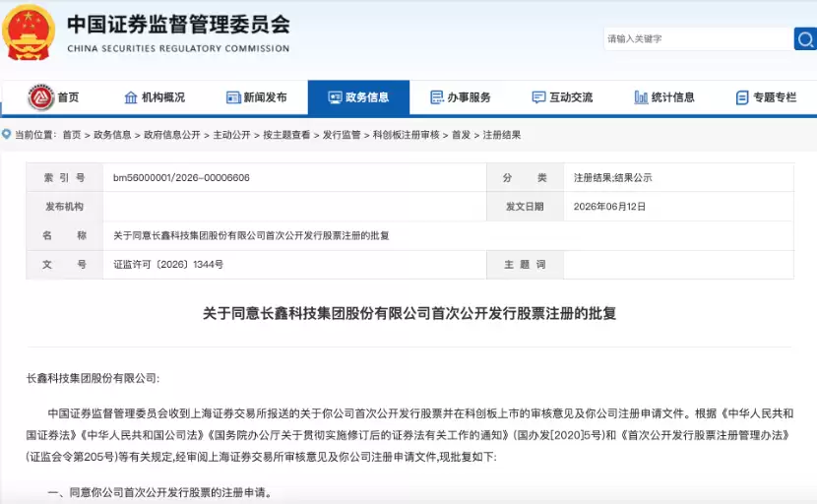Click the 统计信息 bar chart icon

click(641, 97)
